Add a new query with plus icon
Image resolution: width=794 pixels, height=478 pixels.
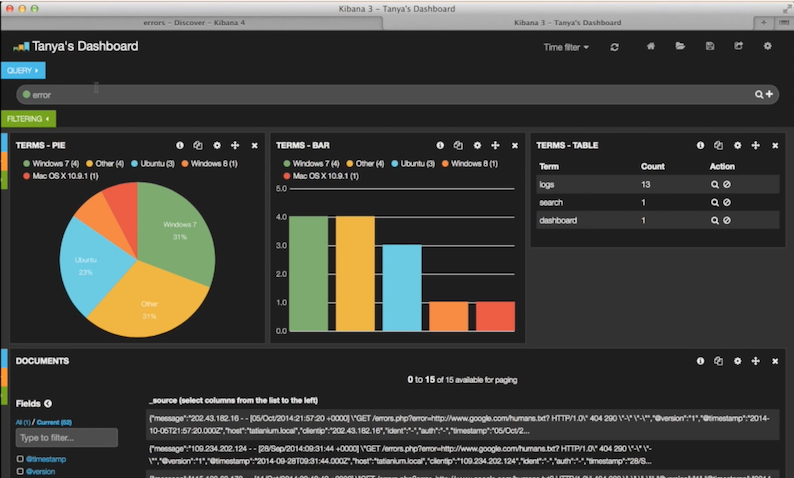(769, 94)
